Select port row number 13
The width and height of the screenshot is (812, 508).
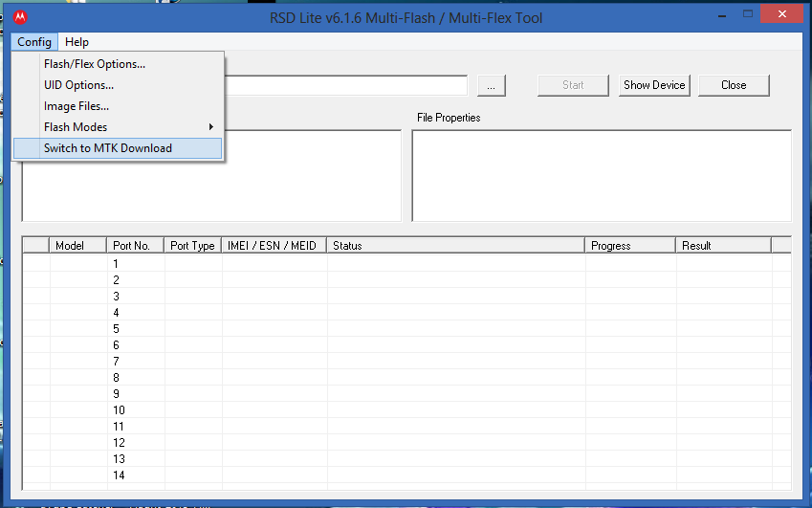[x=406, y=459]
